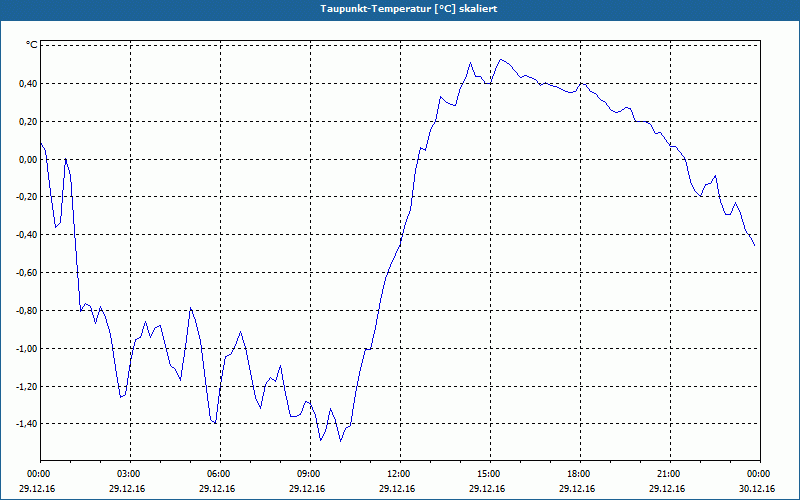Screen dimensions: 800x500
Task: Click the 0,20 y-axis label
Action: click(x=28, y=121)
